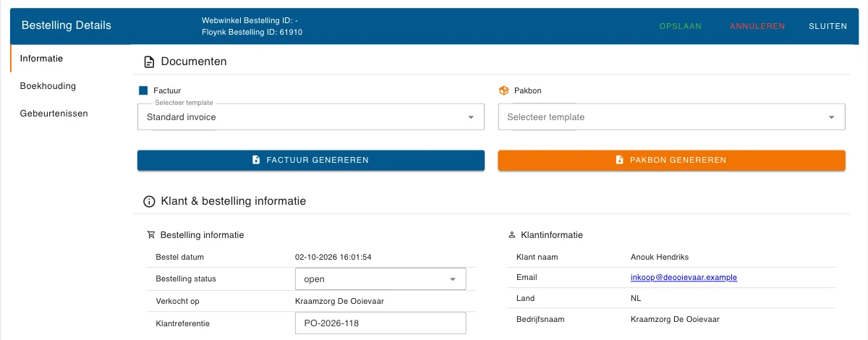Click the Documenten section document icon
Screen dimensions: 868x340
[149, 62]
